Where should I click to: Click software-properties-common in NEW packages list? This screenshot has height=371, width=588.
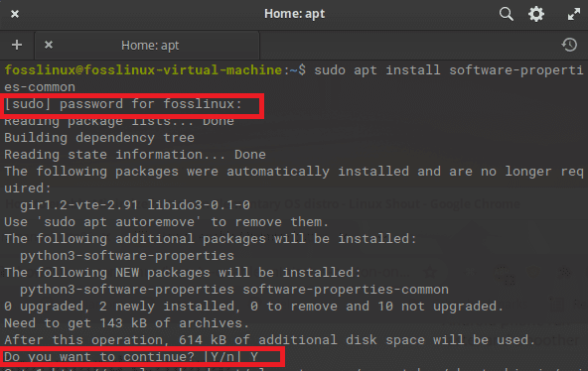(346, 290)
